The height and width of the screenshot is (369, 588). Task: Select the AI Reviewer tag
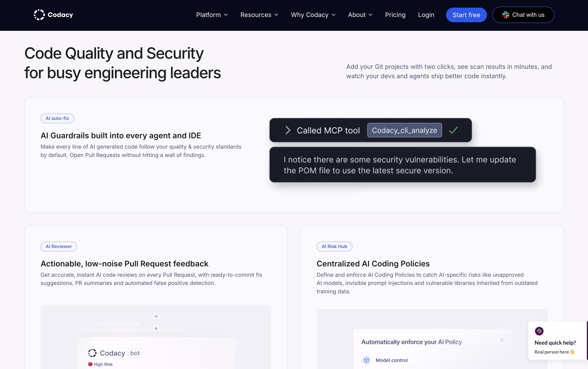point(59,247)
